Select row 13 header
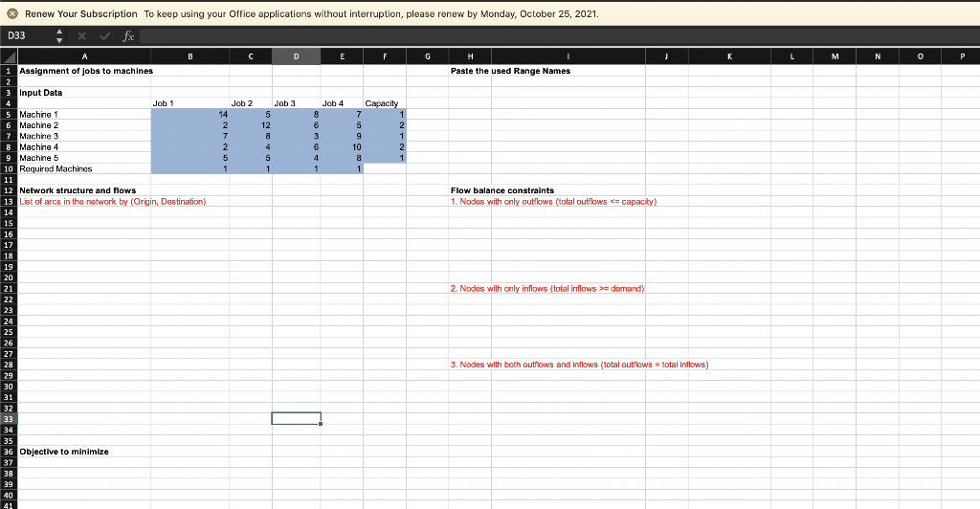Image resolution: width=980 pixels, height=509 pixels. pyautogui.click(x=9, y=202)
